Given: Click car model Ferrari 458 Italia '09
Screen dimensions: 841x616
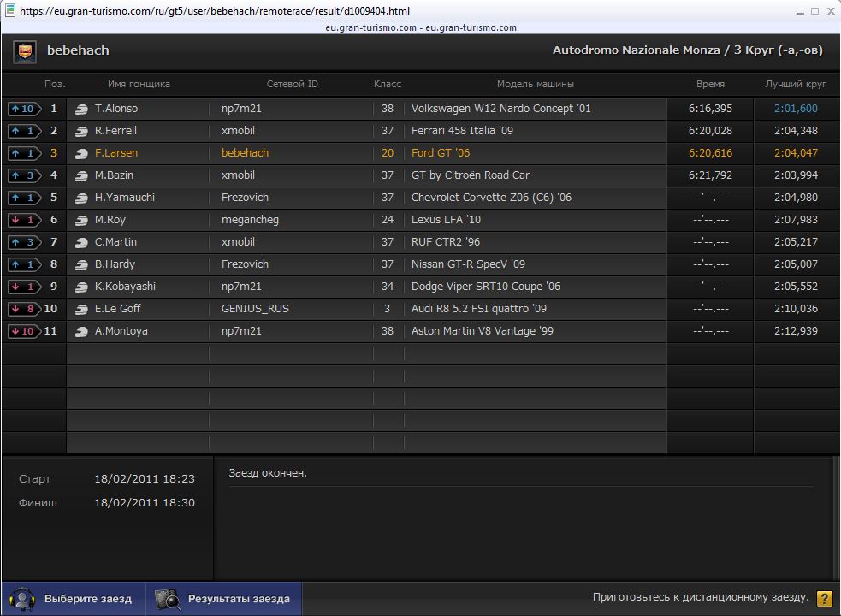Looking at the screenshot, I should pyautogui.click(x=462, y=130).
